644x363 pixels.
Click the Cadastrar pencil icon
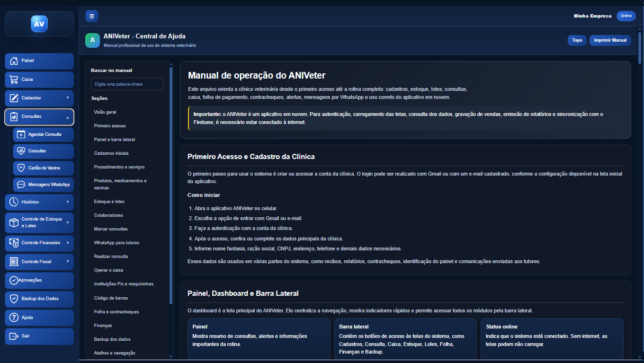point(14,98)
